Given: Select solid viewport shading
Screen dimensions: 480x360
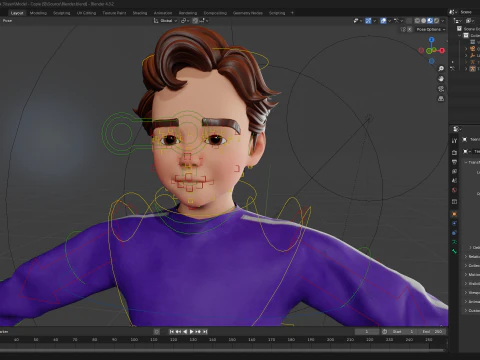Looking at the screenshot, I should click(423, 21).
